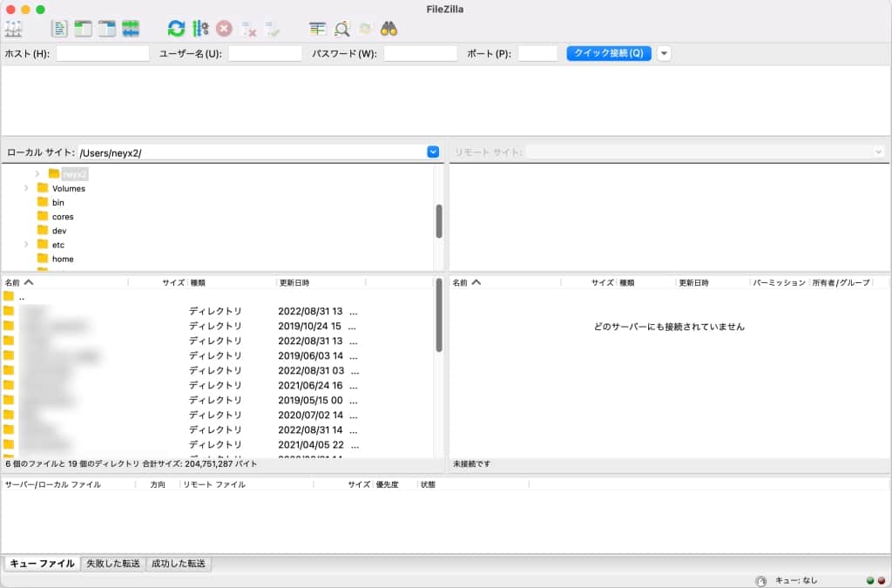This screenshot has height=588, width=892.
Task: Toggle the transfer queue display
Action: click(x=131, y=29)
